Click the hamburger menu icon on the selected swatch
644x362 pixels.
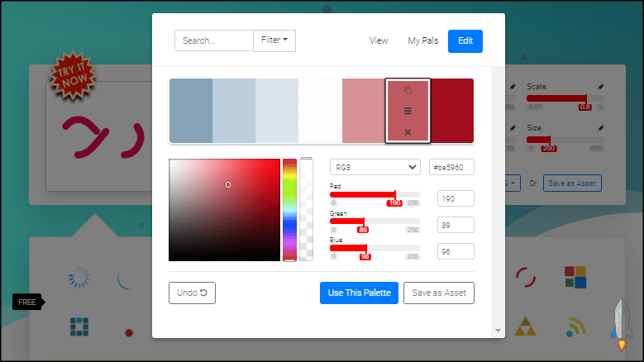coord(408,111)
